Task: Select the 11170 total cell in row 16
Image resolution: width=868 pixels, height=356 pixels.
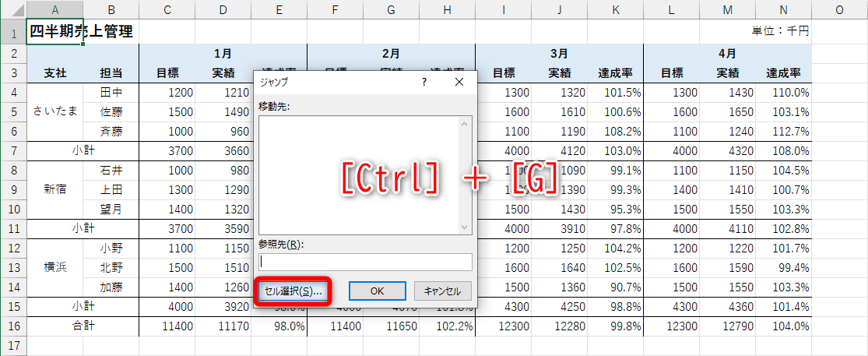Action: pos(223,326)
